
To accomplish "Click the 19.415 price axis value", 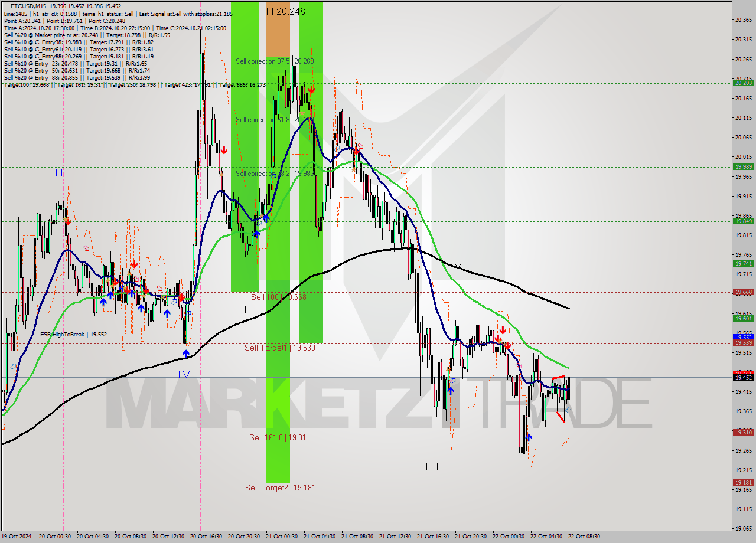I will coord(743,391).
